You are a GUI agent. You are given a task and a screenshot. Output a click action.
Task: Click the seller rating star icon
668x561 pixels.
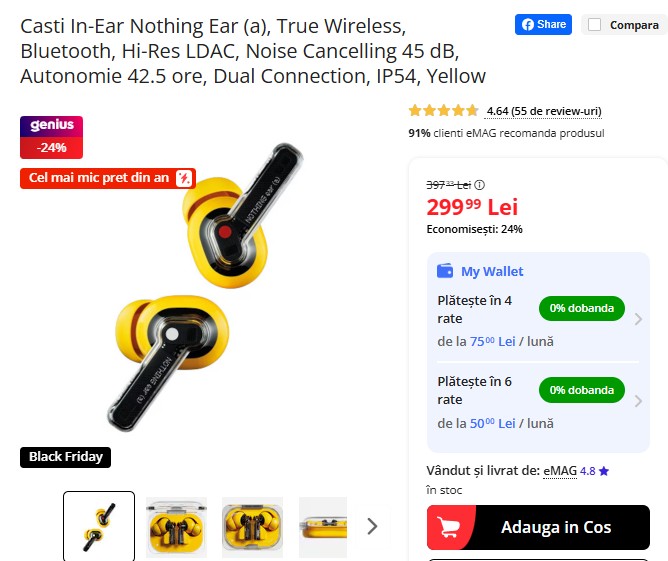[604, 471]
